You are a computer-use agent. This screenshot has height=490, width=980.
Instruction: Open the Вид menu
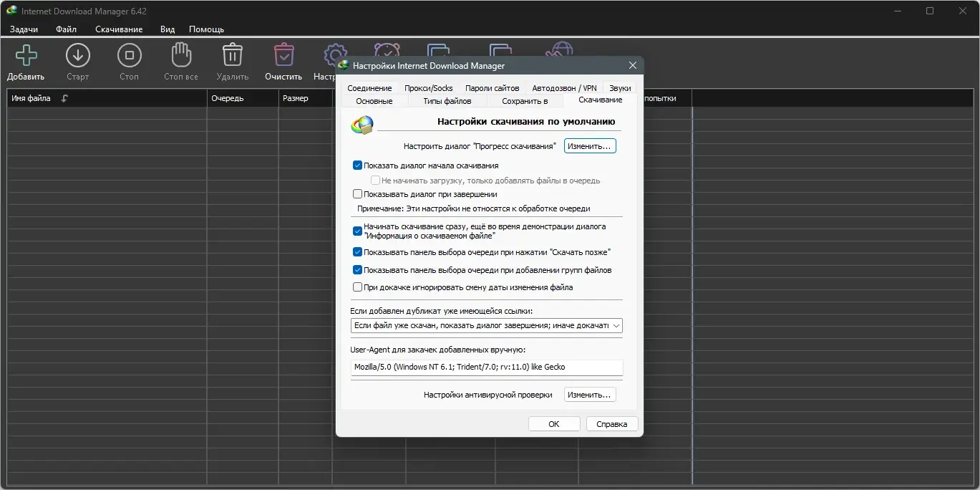(x=168, y=29)
